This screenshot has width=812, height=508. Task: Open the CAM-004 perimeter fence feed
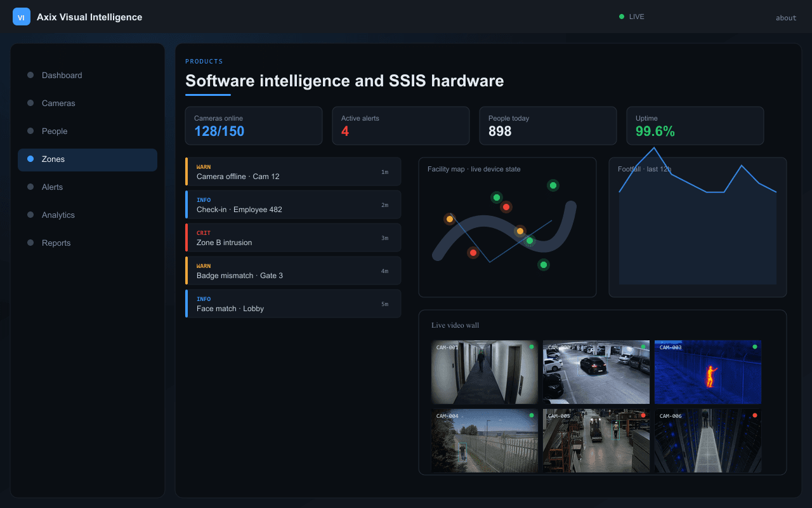click(x=485, y=441)
